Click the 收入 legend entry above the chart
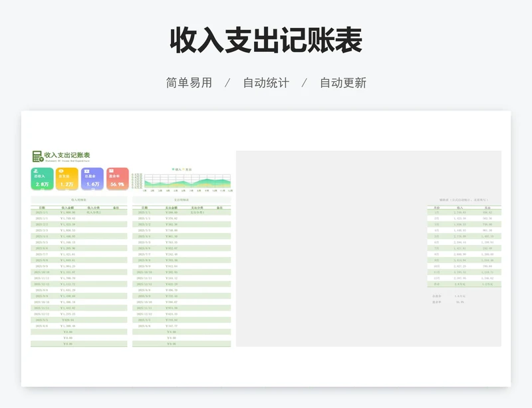This screenshot has height=408, width=532. click(177, 169)
